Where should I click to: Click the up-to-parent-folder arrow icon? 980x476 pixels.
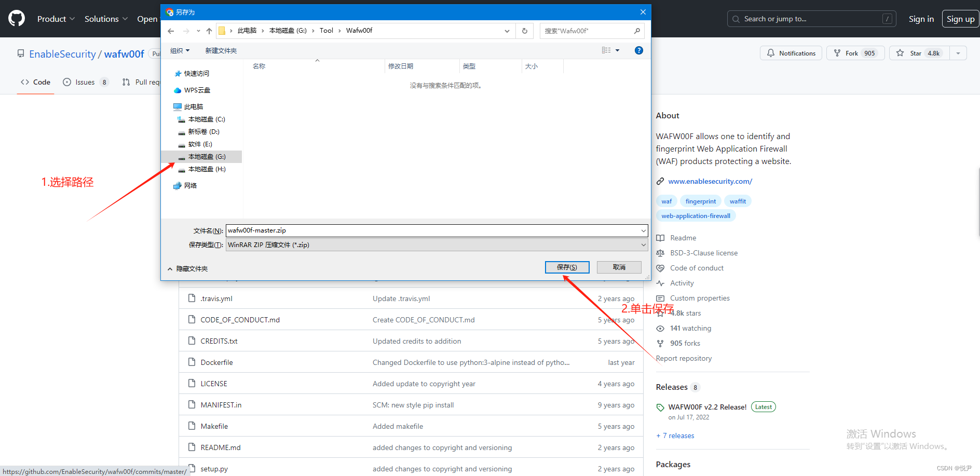tap(209, 31)
